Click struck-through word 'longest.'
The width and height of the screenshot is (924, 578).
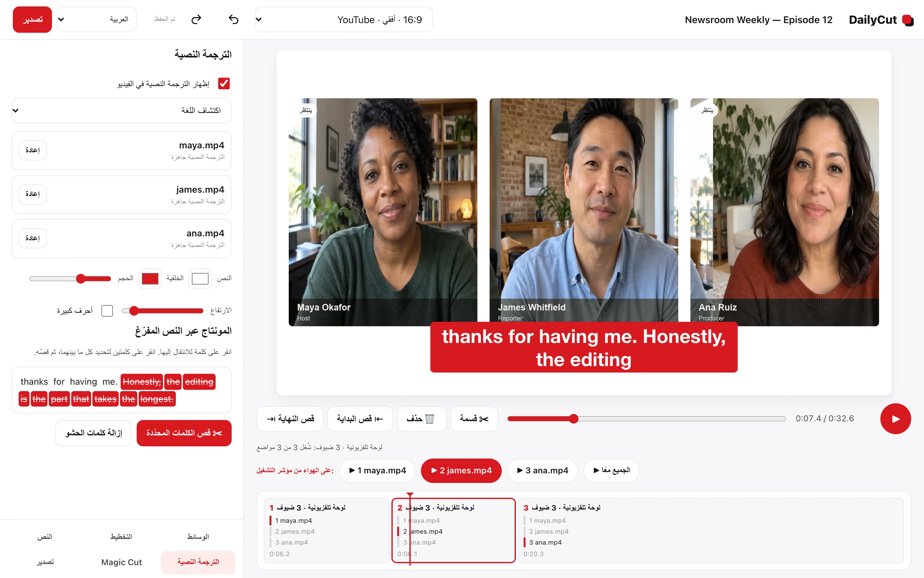[157, 399]
